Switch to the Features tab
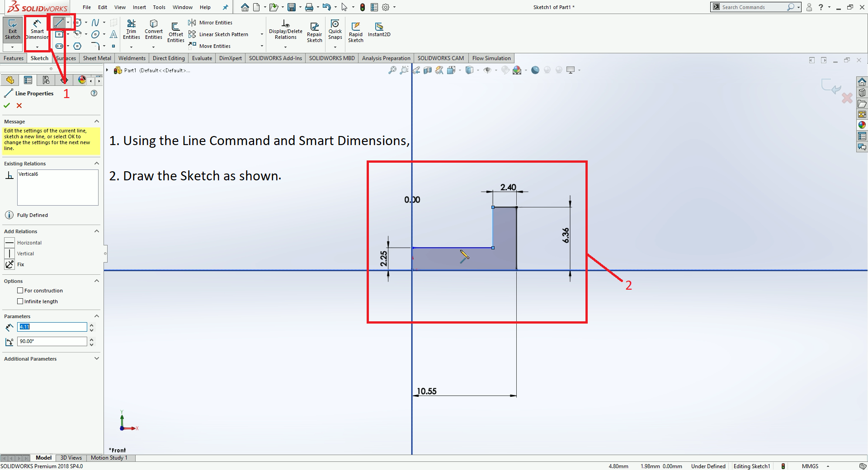Viewport: 868px width, 470px height. 14,58
